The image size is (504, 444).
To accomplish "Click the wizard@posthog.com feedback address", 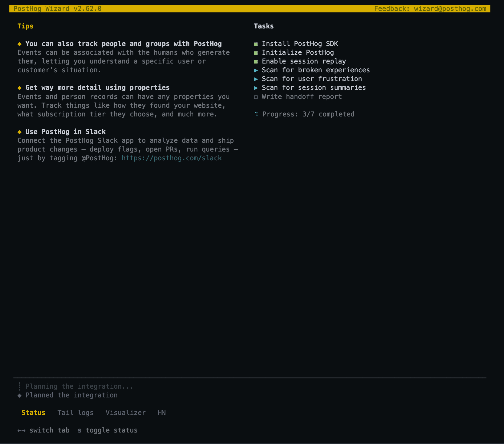I will coord(450,8).
